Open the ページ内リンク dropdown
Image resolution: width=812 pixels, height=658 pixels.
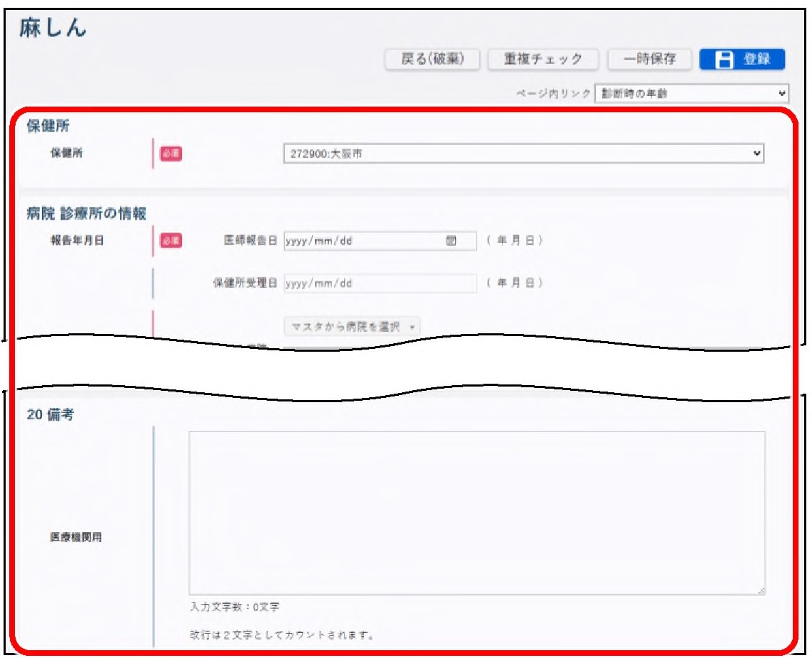click(691, 93)
